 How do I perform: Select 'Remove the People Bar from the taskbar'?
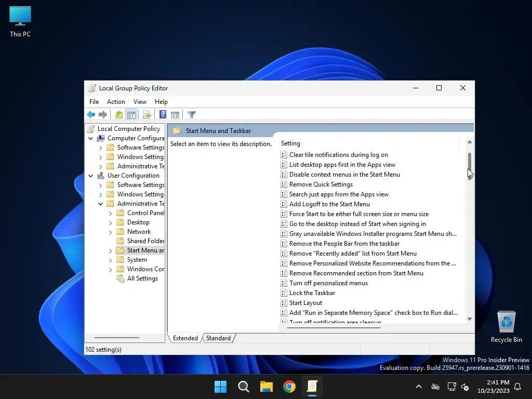[x=344, y=244]
